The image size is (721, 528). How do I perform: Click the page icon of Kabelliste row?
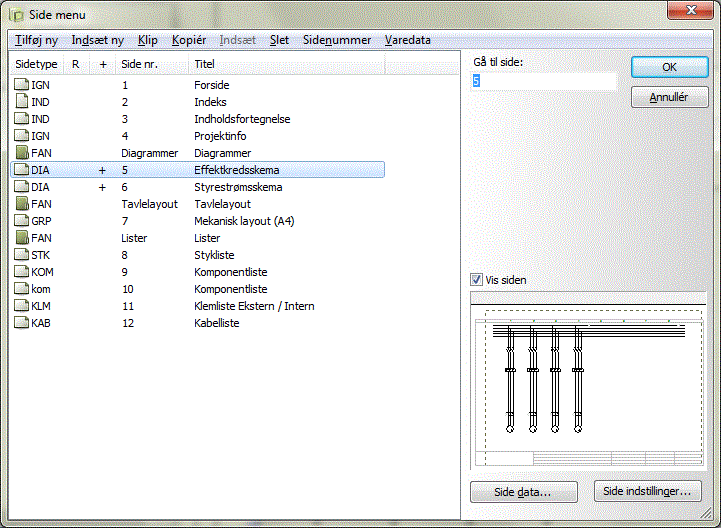(x=21, y=323)
